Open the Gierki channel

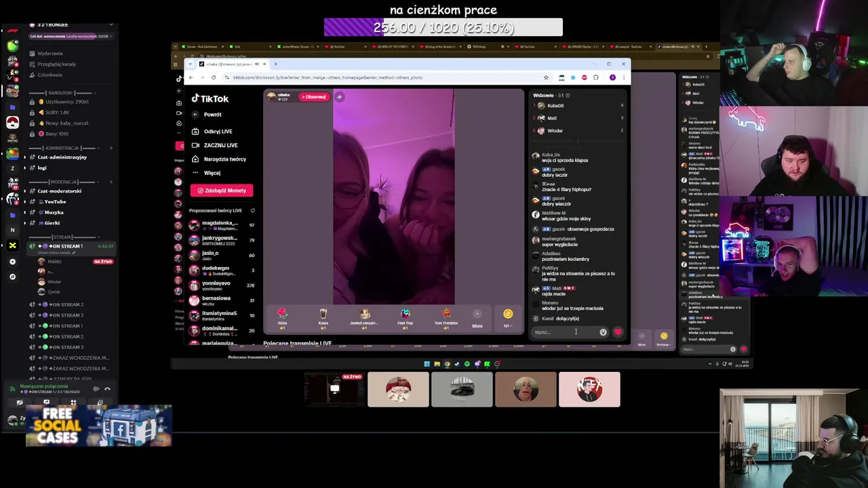click(x=52, y=223)
